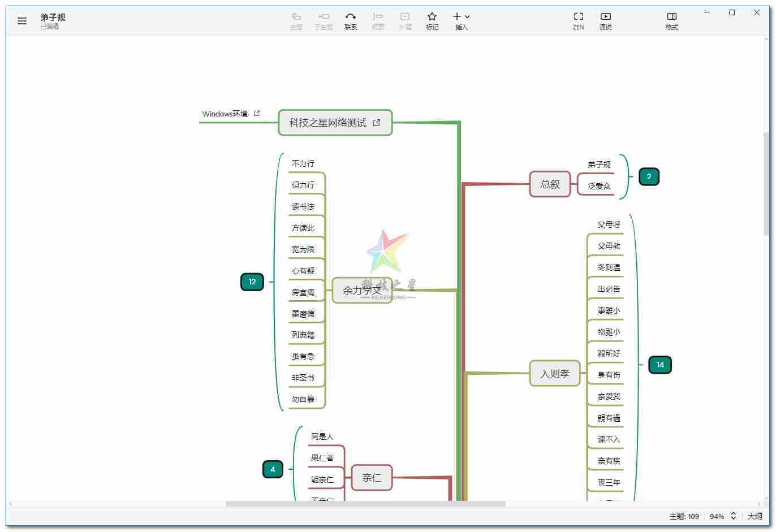Toggle the 格式 format panel
776x532 pixels.
coord(672,20)
